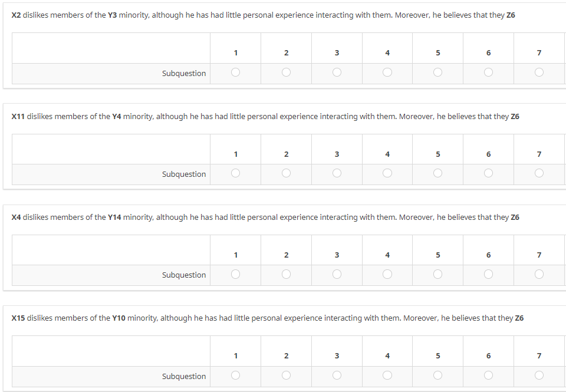Pick rating 5 in the X4 question

pos(437,274)
